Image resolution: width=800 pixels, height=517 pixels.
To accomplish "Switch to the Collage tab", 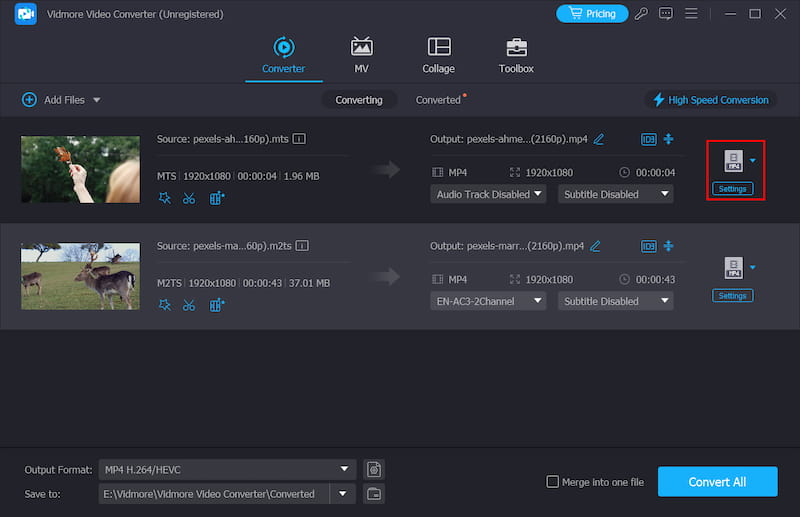I will pyautogui.click(x=438, y=55).
